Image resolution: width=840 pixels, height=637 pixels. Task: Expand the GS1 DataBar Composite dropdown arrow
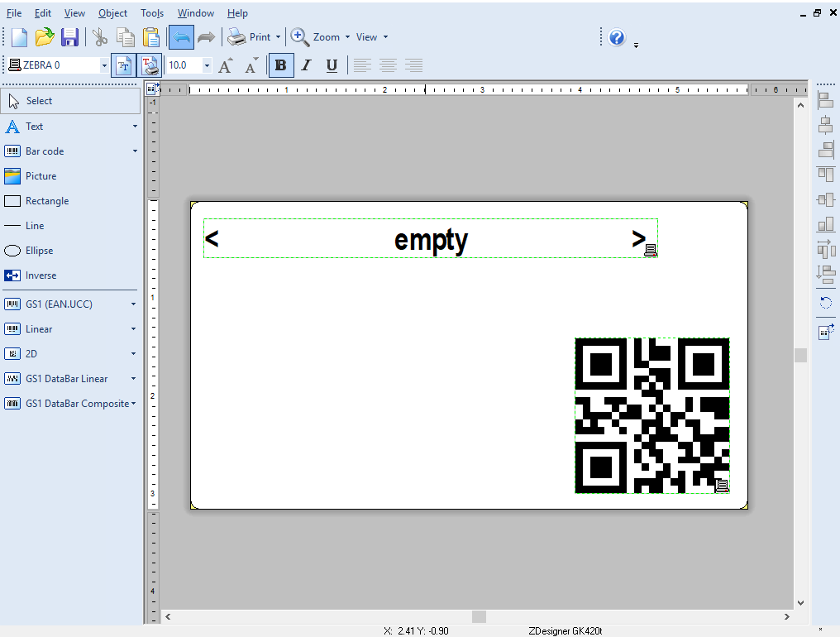(x=134, y=404)
